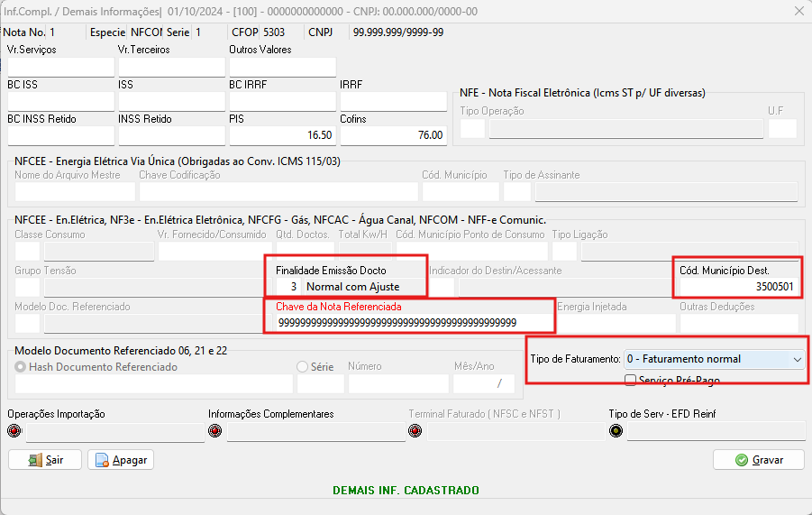812x515 pixels.
Task: Click the Cód. Município Dest. field
Action: (x=739, y=287)
